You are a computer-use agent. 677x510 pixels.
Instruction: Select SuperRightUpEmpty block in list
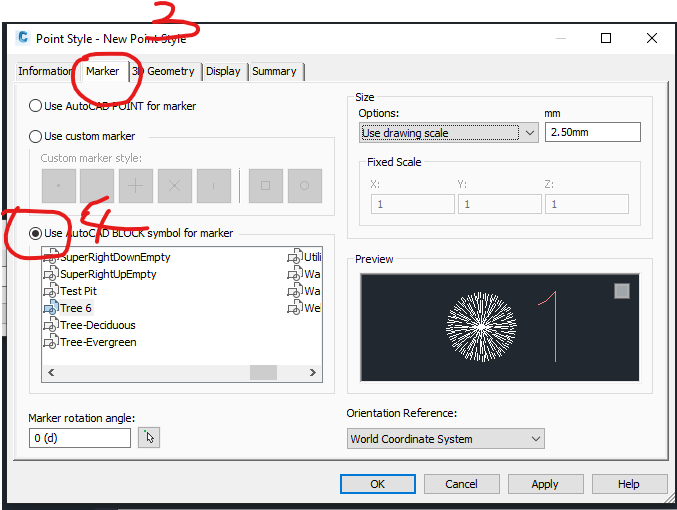pyautogui.click(x=108, y=274)
